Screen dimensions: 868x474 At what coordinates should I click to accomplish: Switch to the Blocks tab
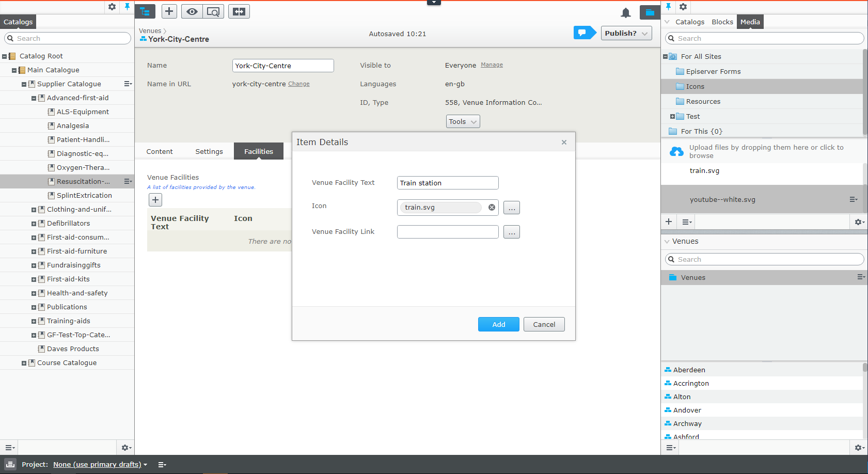pos(722,22)
